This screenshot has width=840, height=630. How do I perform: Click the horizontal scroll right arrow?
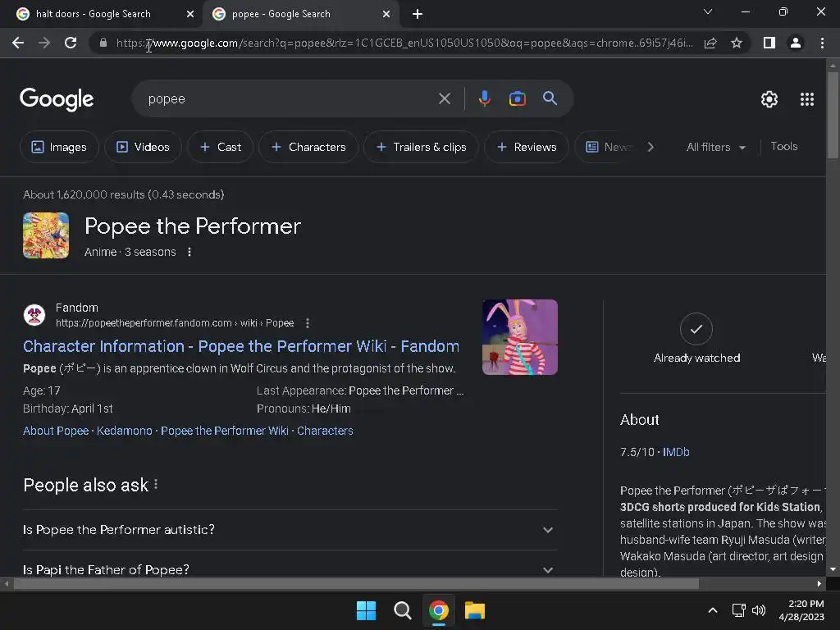pyautogui.click(x=819, y=584)
